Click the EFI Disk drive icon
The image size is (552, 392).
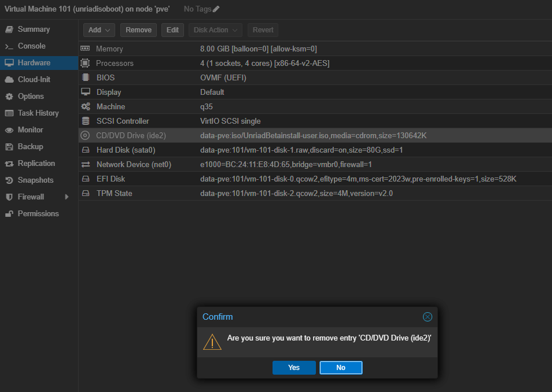(x=85, y=179)
